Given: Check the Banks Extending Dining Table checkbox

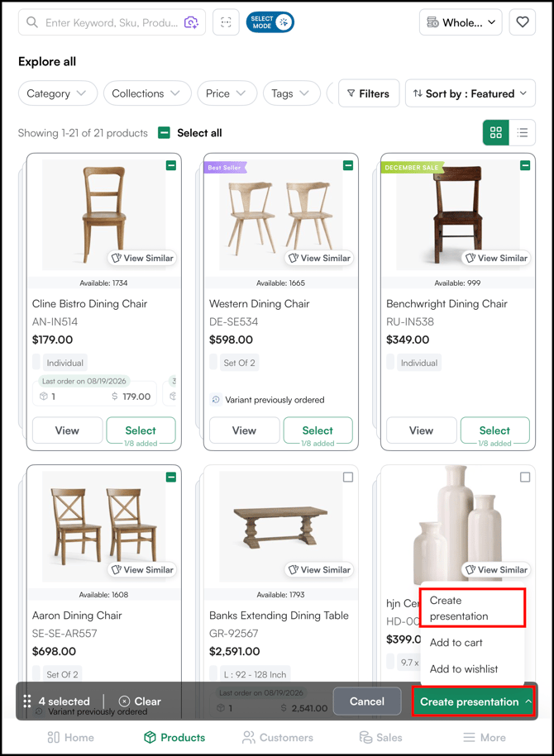Looking at the screenshot, I should click(348, 478).
